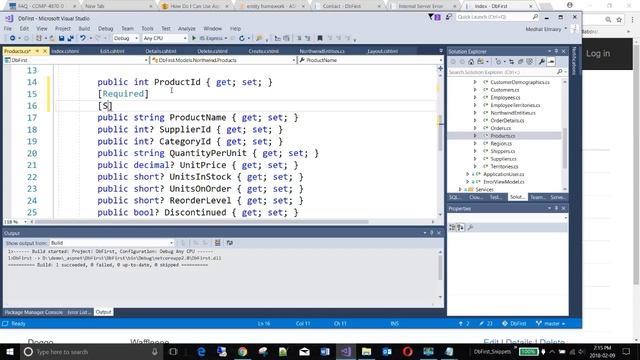
Task: Open the IIS Express run target dropdown arrow
Action: coord(226,38)
